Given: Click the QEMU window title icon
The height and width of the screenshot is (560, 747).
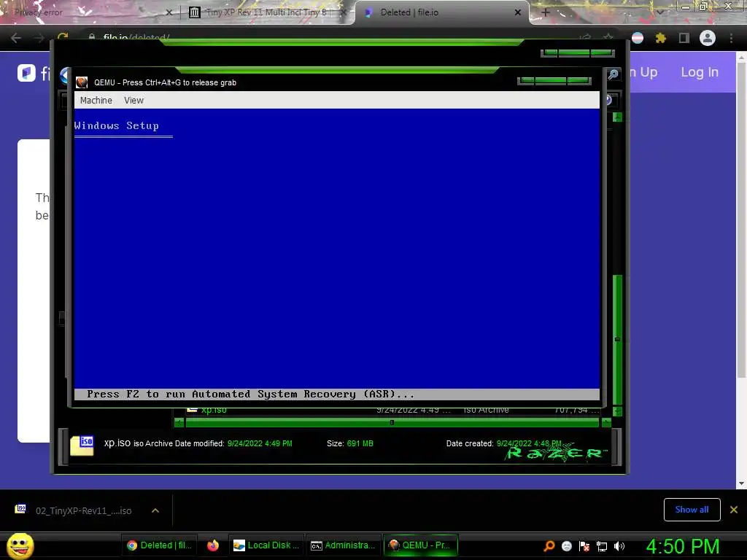Looking at the screenshot, I should pyautogui.click(x=82, y=82).
